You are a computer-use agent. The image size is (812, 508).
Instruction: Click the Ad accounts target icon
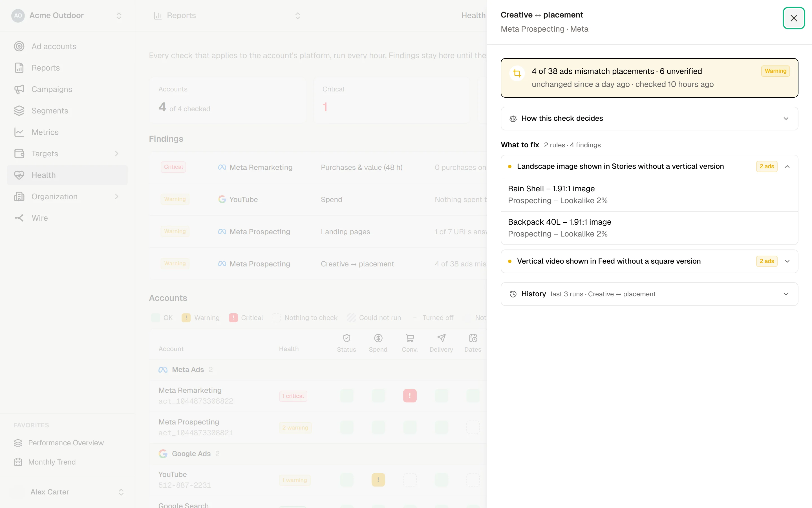click(19, 46)
